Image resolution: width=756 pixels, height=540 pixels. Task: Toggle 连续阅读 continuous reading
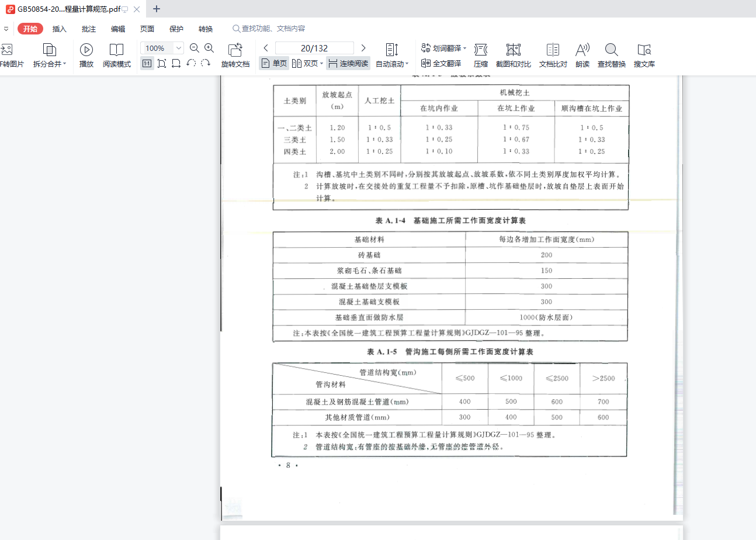[348, 63]
